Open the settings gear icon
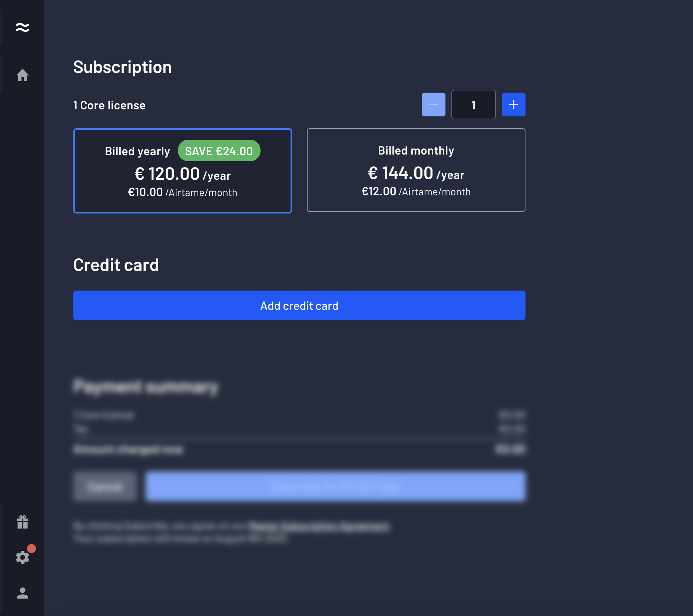Image resolution: width=693 pixels, height=616 pixels. [22, 557]
